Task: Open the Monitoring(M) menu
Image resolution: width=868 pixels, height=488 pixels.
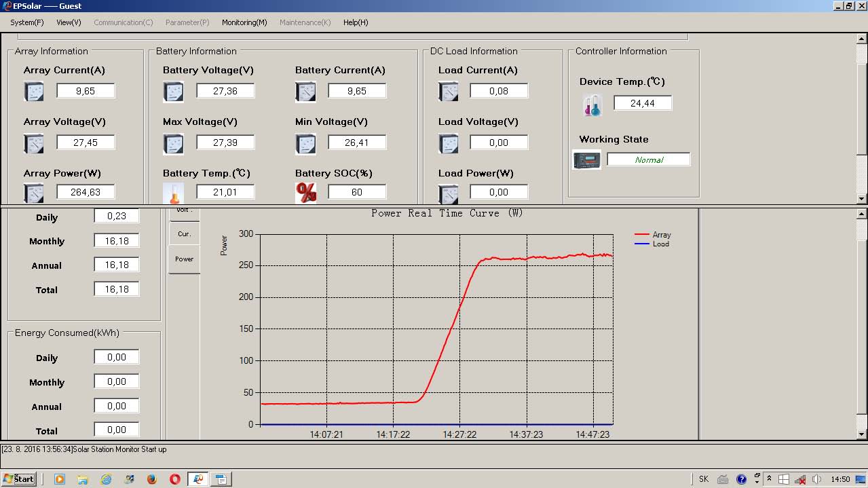Action: (244, 22)
